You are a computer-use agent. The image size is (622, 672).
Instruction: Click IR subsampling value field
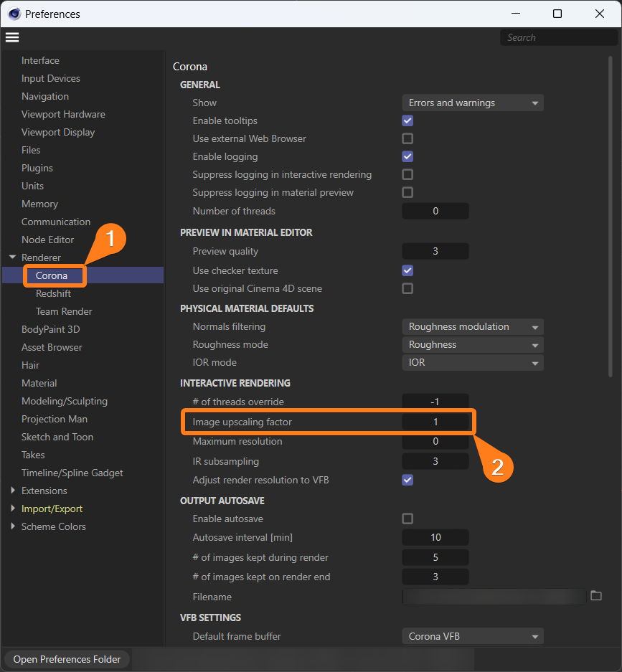435,461
